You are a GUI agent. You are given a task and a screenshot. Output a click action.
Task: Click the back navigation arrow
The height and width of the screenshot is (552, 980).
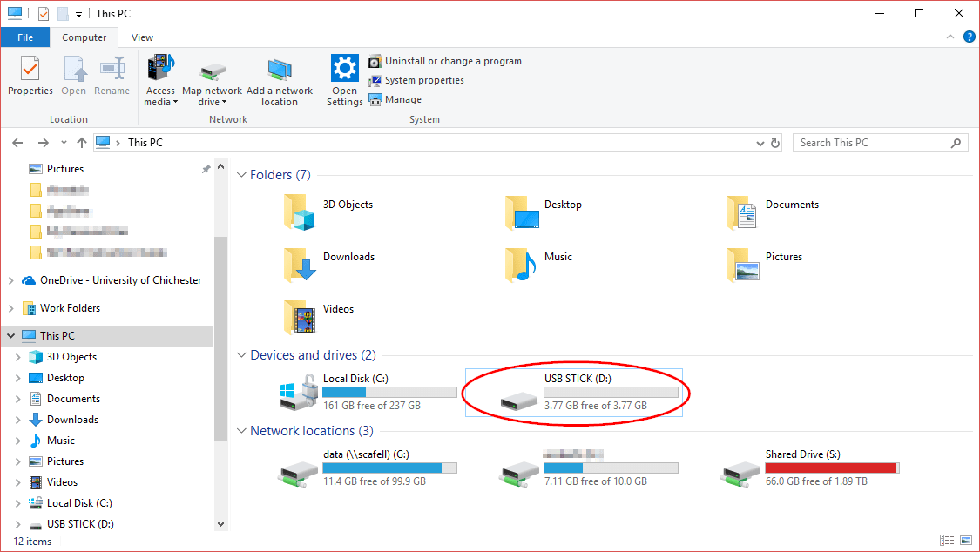17,142
